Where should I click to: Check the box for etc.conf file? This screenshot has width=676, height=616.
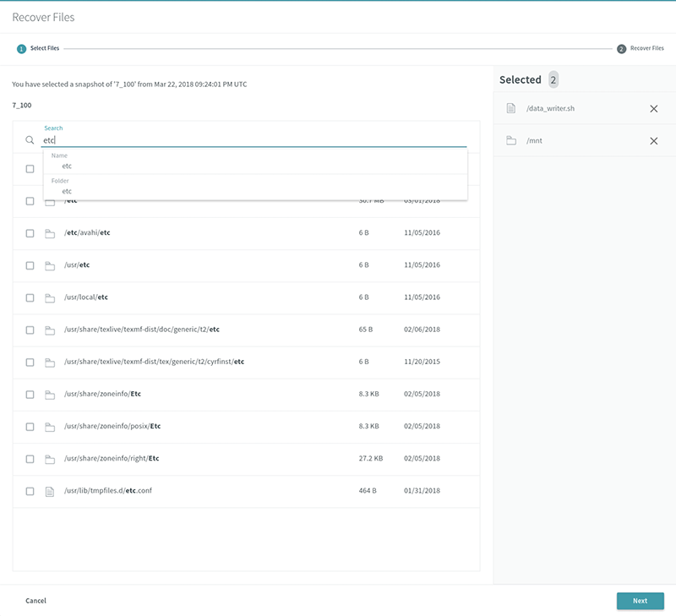click(30, 491)
